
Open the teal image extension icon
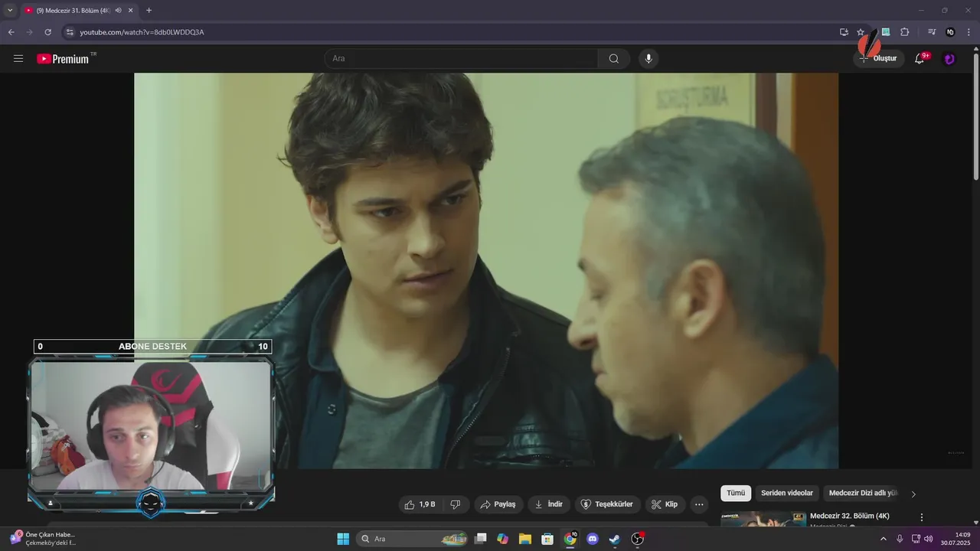pyautogui.click(x=886, y=32)
